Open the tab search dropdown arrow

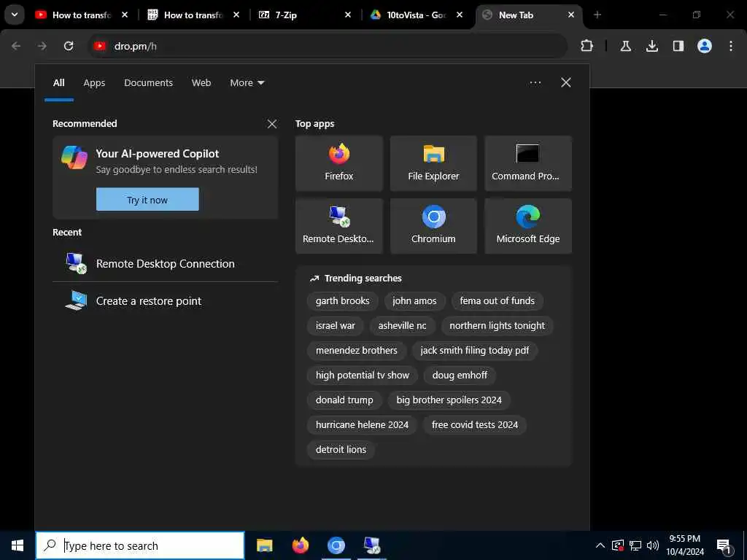[15, 15]
